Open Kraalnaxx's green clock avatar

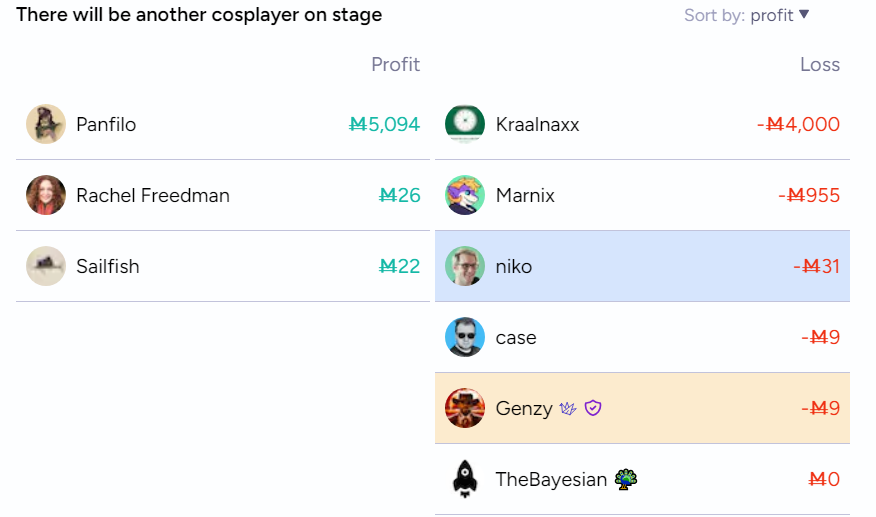(465, 124)
